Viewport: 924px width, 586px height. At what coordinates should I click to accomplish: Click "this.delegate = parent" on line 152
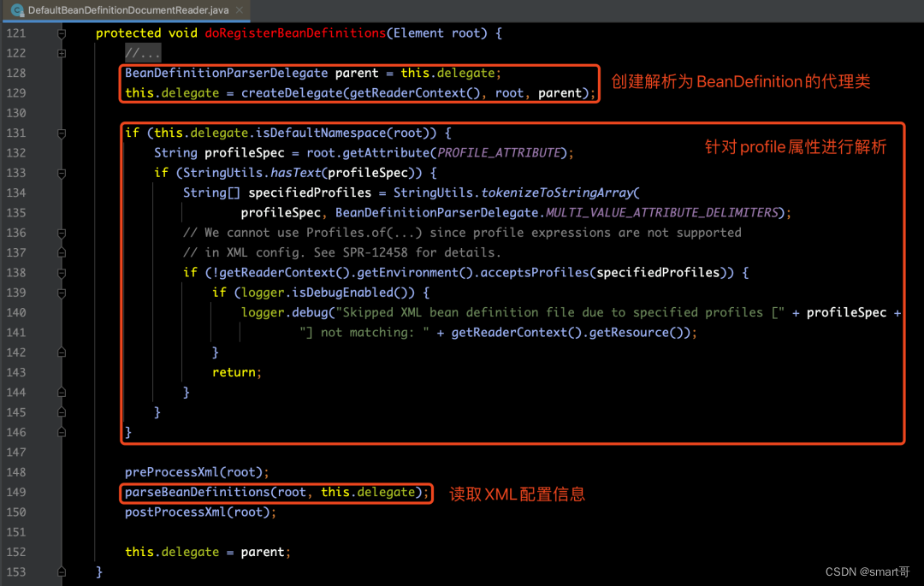click(204, 552)
